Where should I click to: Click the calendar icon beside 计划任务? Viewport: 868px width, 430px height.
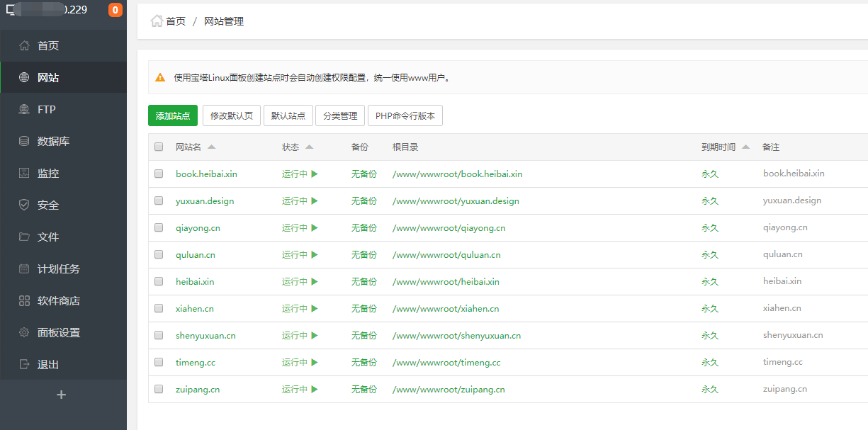tap(24, 269)
